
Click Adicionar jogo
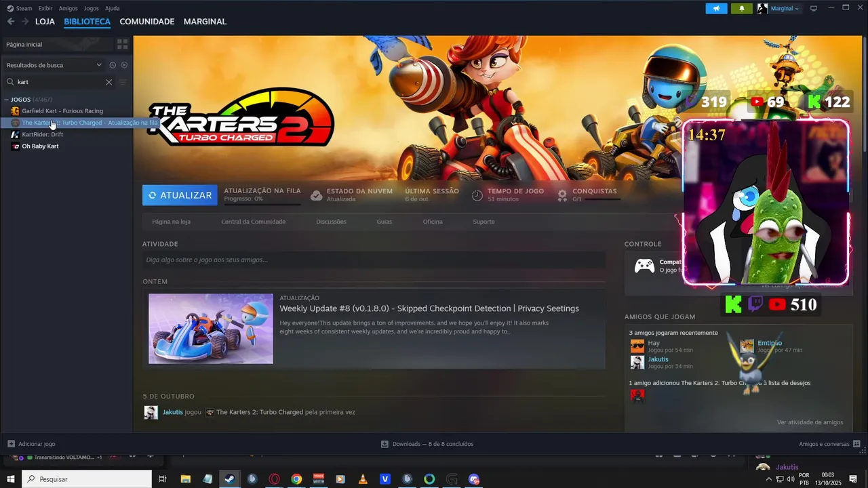[31, 444]
